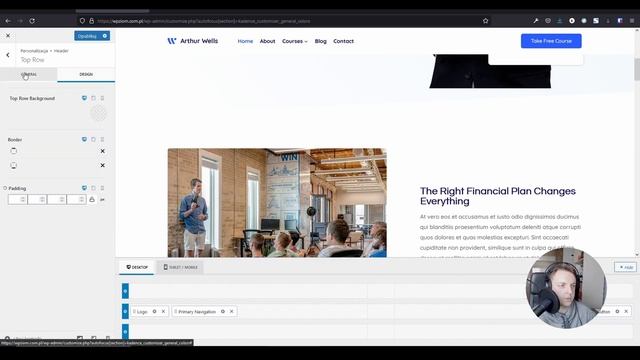This screenshot has width=640, height=360.
Task: Click the first padding input field
Action: (18, 200)
